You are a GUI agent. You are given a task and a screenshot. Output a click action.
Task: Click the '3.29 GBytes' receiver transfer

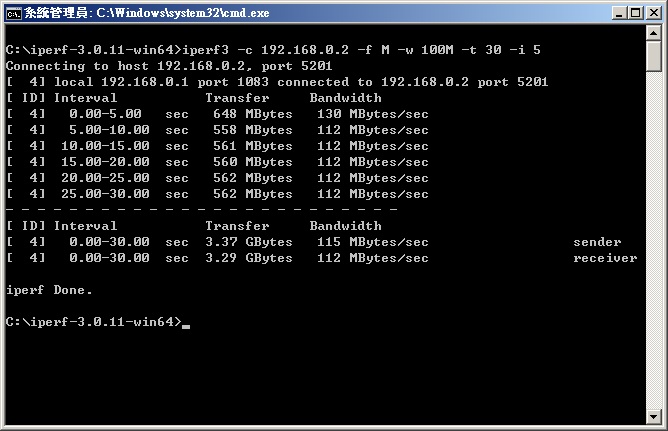249,258
